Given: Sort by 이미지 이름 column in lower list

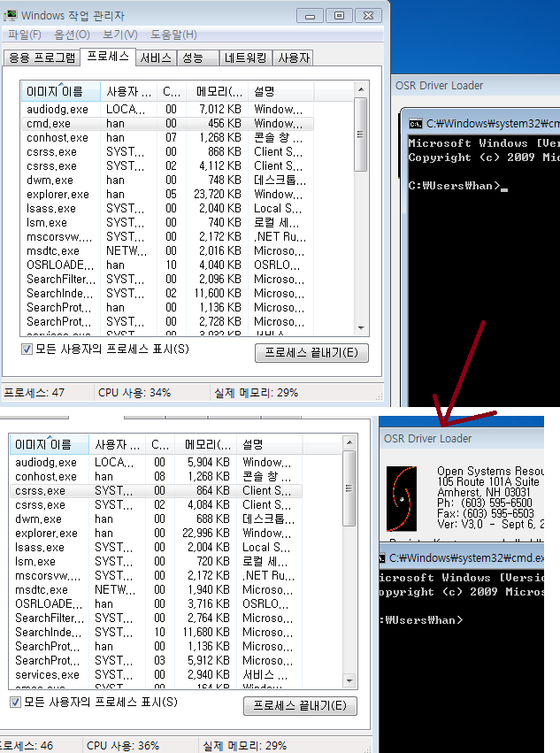Looking at the screenshot, I should [49, 444].
